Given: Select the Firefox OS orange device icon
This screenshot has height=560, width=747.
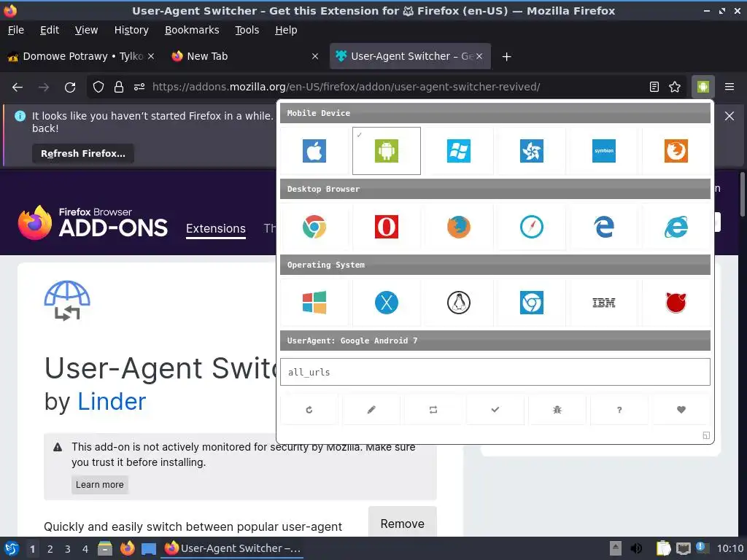Looking at the screenshot, I should (676, 151).
